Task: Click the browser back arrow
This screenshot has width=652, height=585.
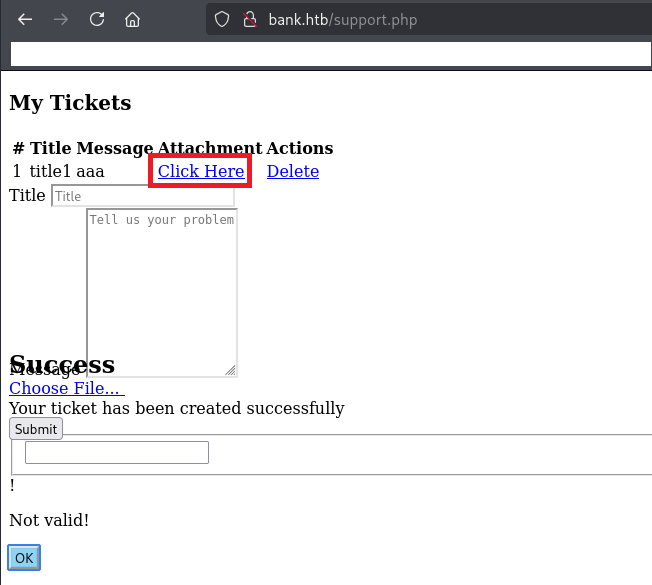Action: point(26,20)
